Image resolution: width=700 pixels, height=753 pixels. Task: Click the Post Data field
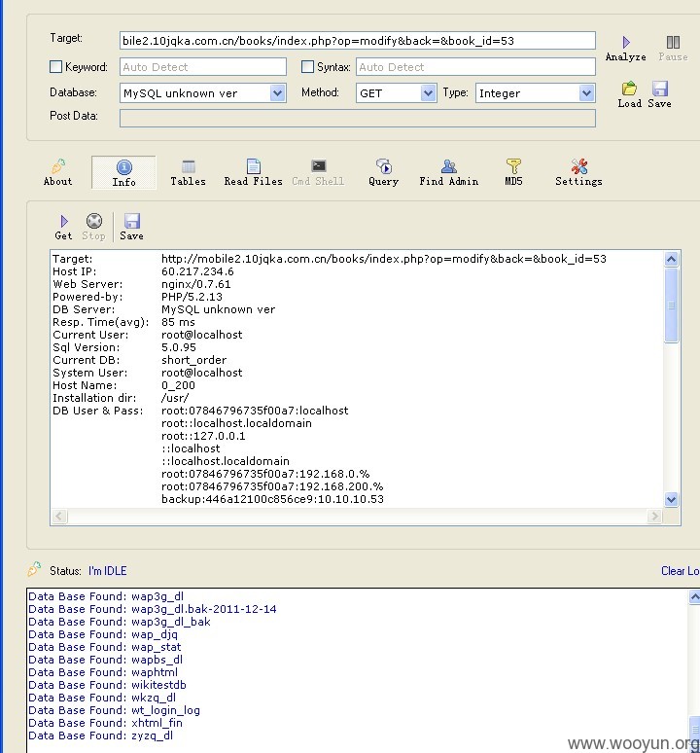pos(358,118)
